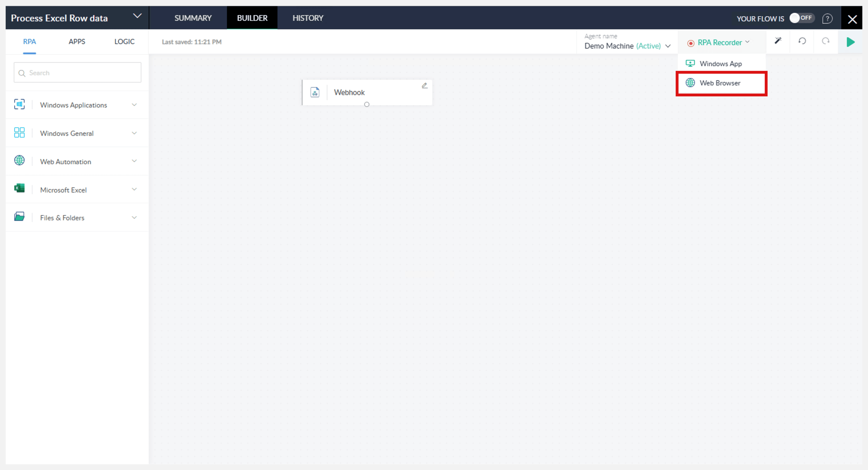
Task: Expand the Web Automation category
Action: (134, 161)
